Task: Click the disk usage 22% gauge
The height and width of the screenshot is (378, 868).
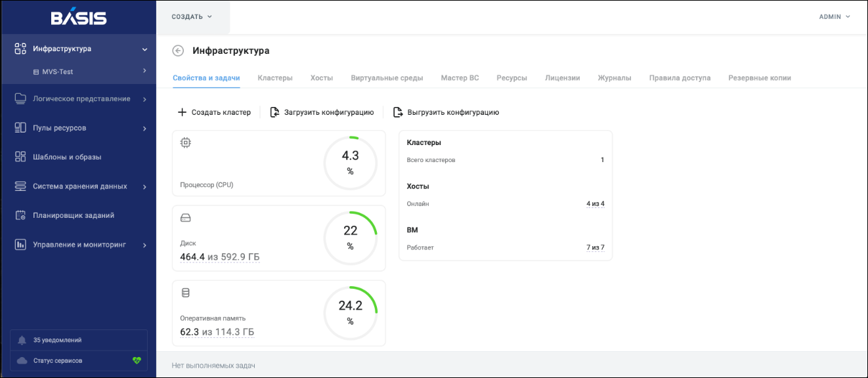Action: click(x=351, y=238)
